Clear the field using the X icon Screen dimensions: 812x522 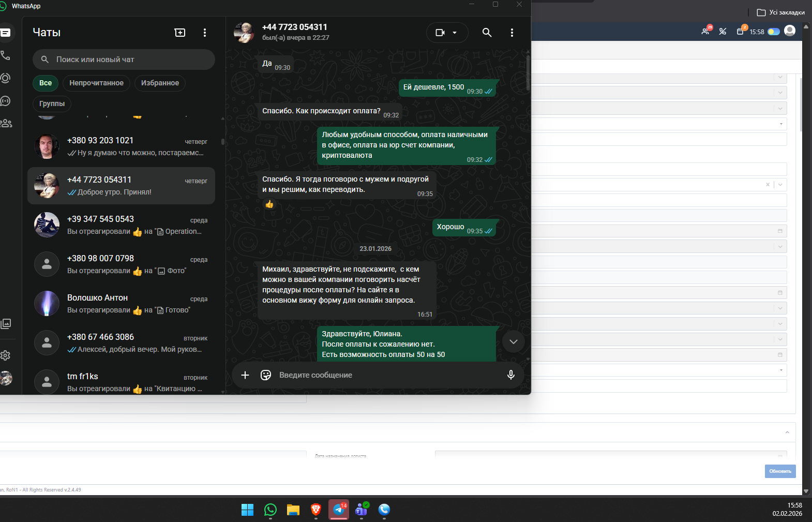768,185
